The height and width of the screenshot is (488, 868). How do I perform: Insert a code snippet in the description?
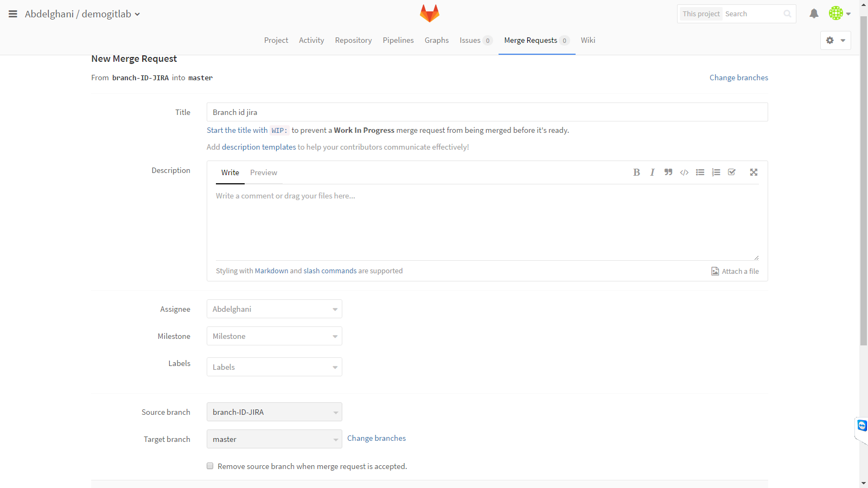point(684,172)
